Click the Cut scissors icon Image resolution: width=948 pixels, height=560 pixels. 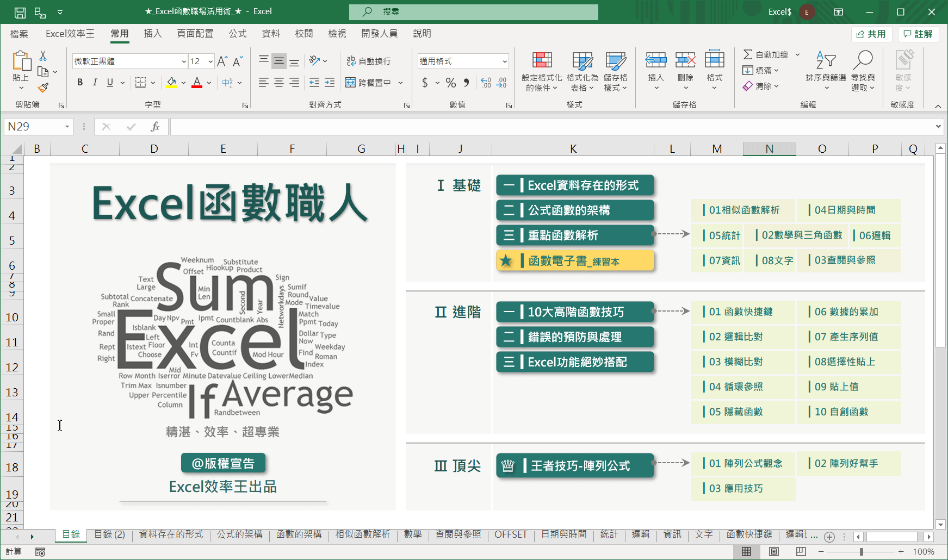[x=43, y=56]
